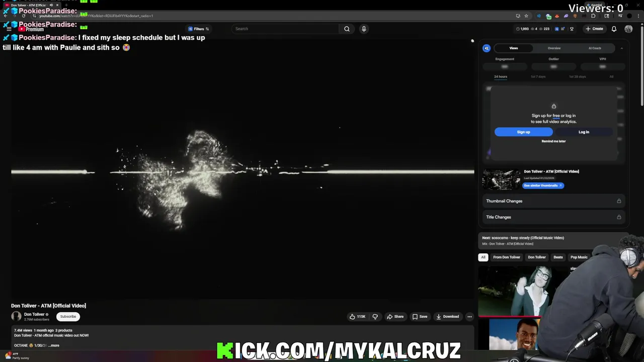Select the Views tab in vidIQ panel

(x=514, y=48)
